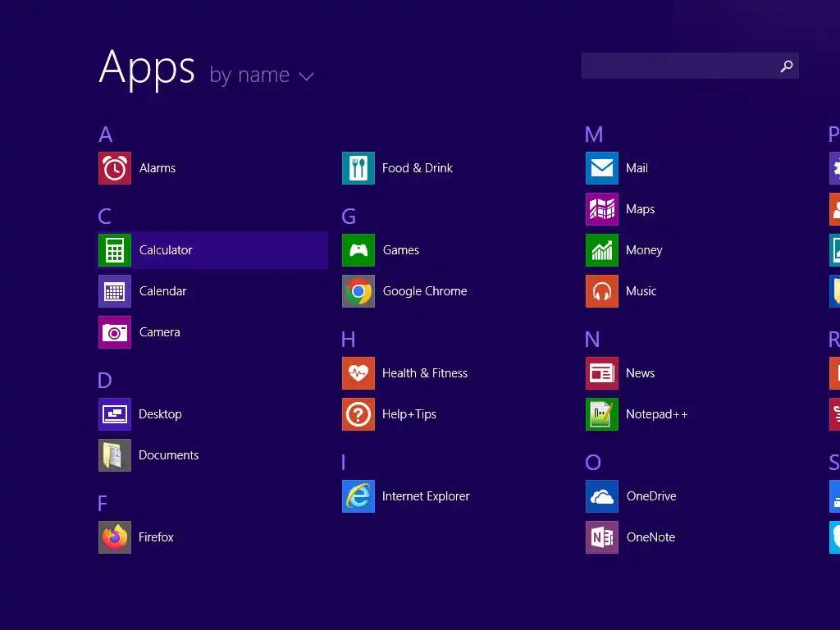Image resolution: width=840 pixels, height=630 pixels.
Task: Click the 'Food & Drink' label text
Action: (x=418, y=168)
